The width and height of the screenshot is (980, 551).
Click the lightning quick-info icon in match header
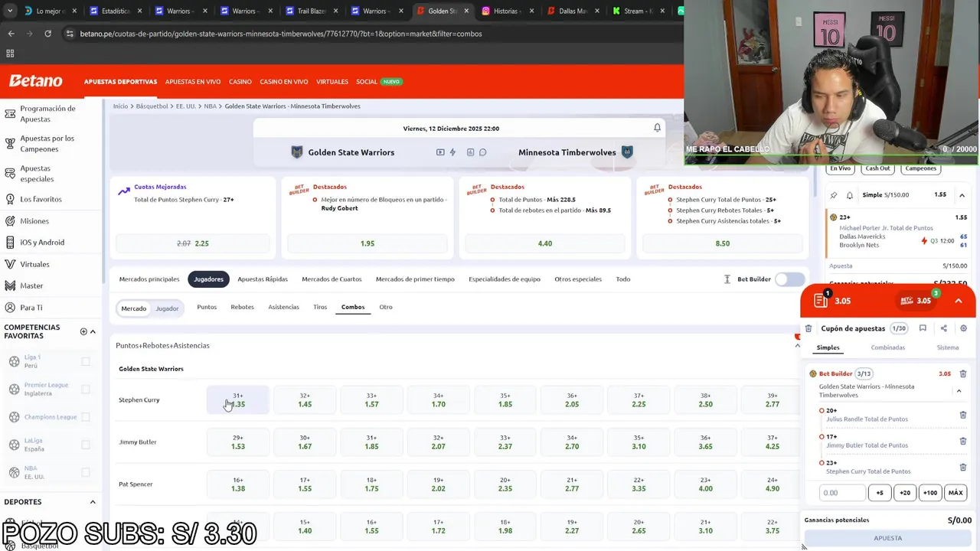pos(452,152)
